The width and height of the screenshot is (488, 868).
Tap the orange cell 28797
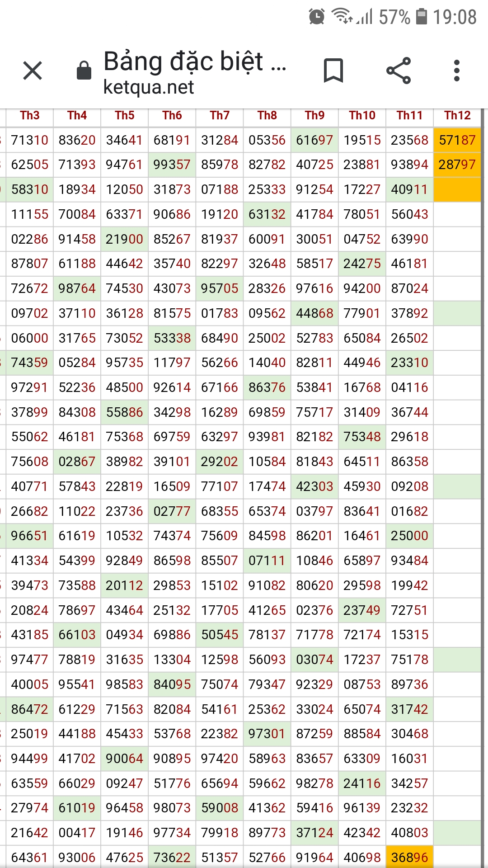point(457,165)
